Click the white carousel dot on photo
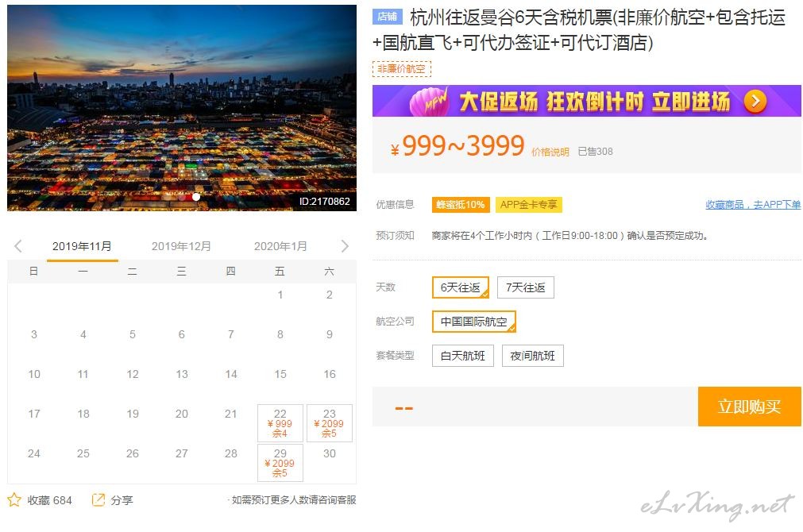Screen dimensions: 803x532 click(x=195, y=197)
